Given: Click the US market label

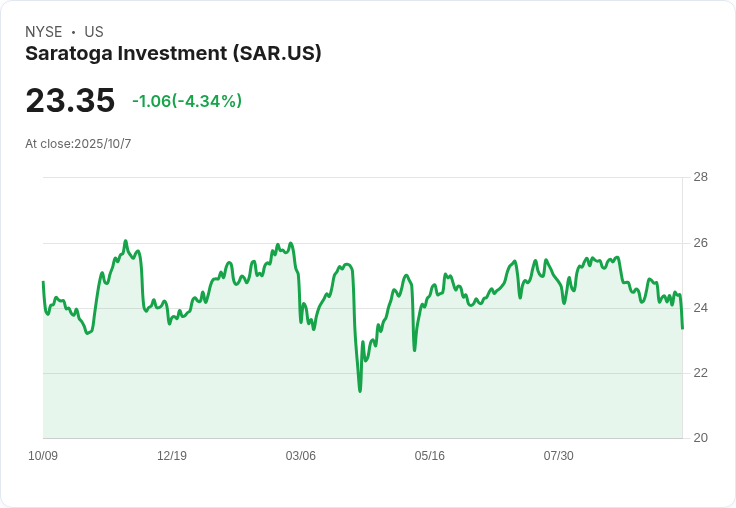Looking at the screenshot, I should 94,32.
